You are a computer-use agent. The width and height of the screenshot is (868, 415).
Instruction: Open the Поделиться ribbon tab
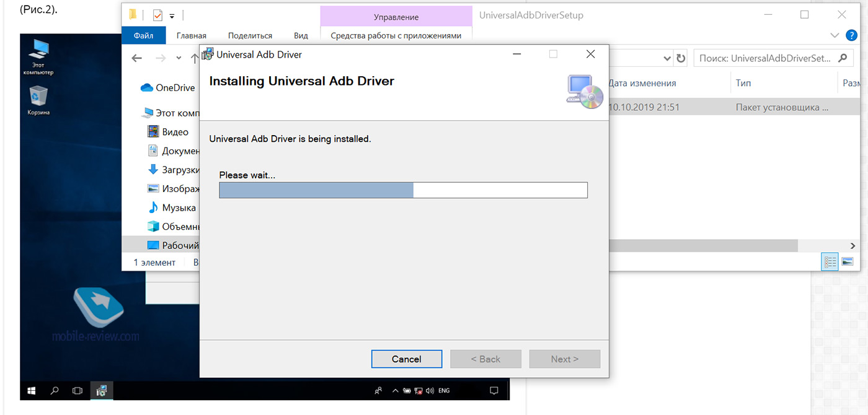coord(250,35)
